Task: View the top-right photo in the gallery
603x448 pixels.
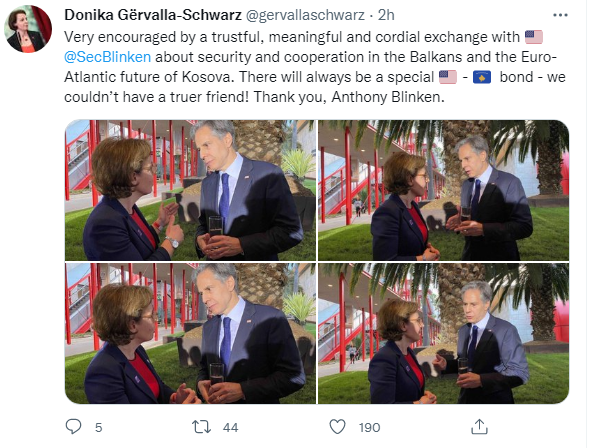Action: (x=443, y=191)
